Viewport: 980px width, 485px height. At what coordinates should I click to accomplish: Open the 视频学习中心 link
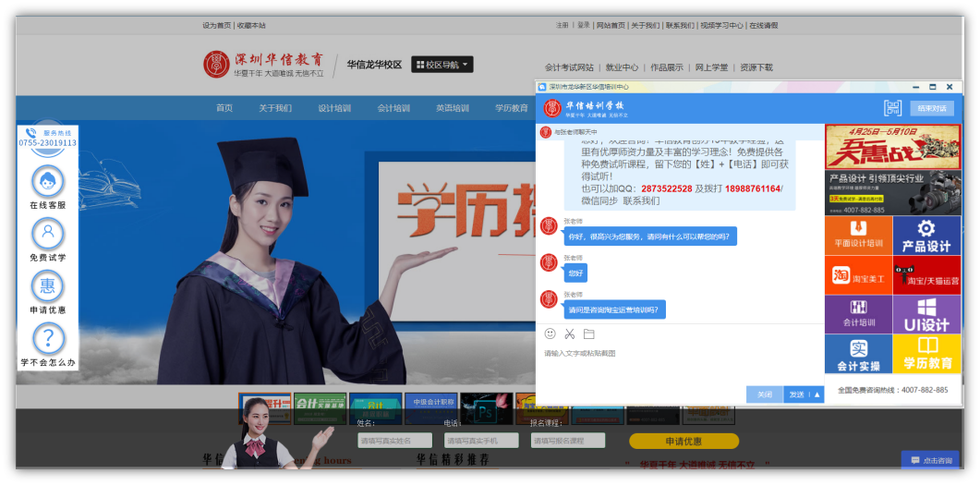[x=722, y=26]
